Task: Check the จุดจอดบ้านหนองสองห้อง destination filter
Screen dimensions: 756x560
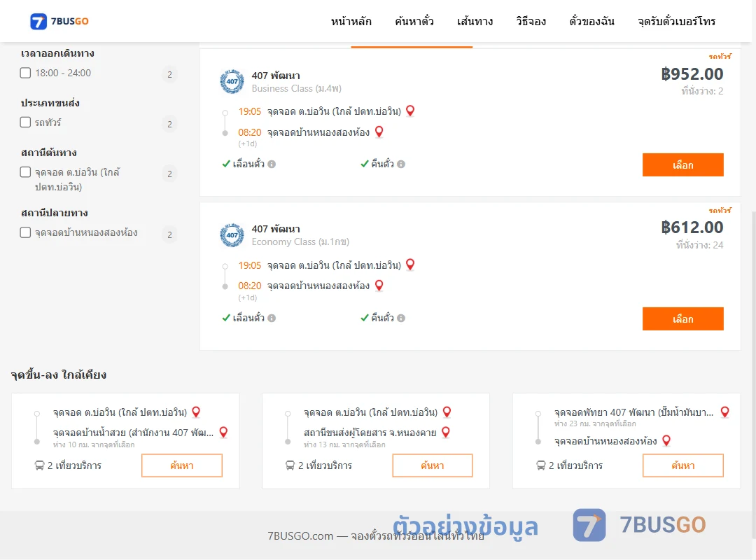Action: tap(26, 232)
